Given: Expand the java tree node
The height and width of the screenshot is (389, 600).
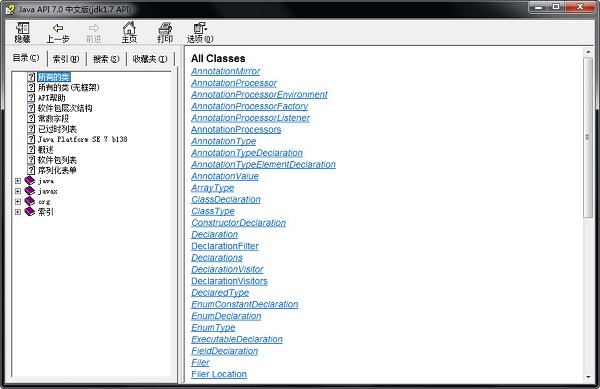Looking at the screenshot, I should coord(18,181).
